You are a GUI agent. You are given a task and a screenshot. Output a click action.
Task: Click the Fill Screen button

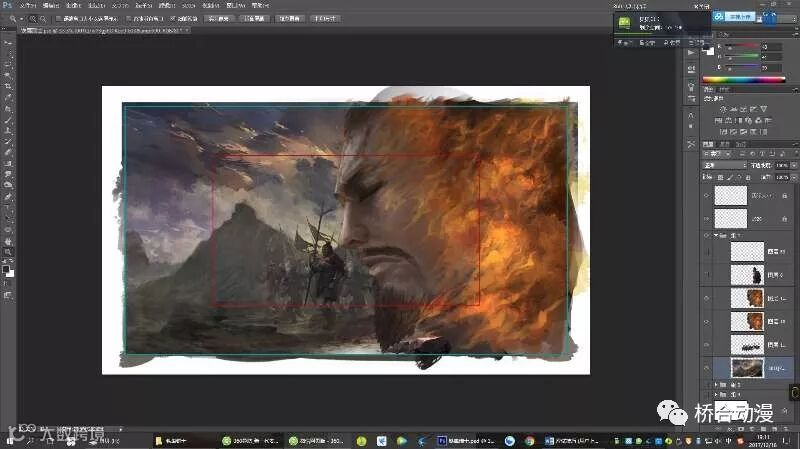290,19
